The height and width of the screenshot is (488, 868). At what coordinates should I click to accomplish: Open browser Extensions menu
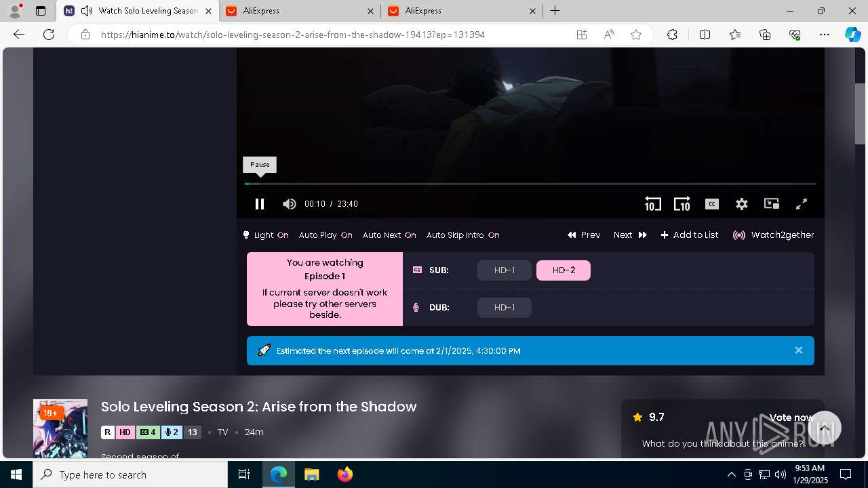tap(672, 35)
